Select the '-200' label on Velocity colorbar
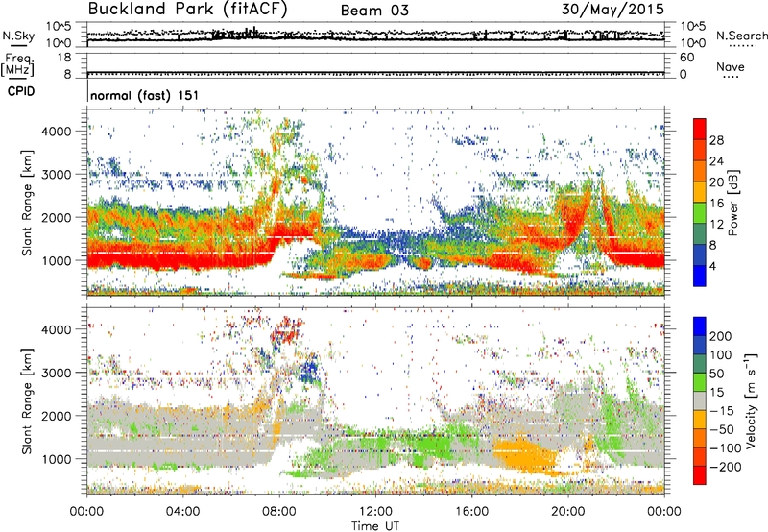Viewport: 768px width, 532px height. click(726, 467)
